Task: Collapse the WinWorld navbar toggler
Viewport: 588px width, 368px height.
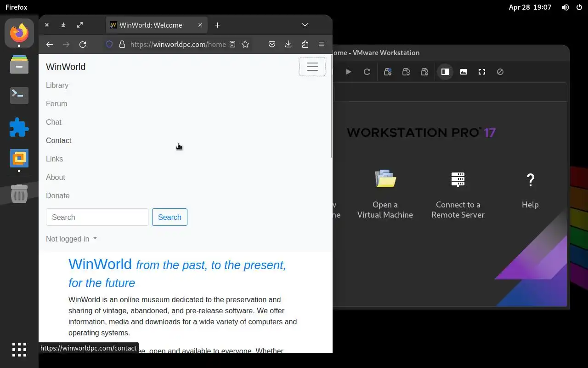Action: click(x=312, y=67)
